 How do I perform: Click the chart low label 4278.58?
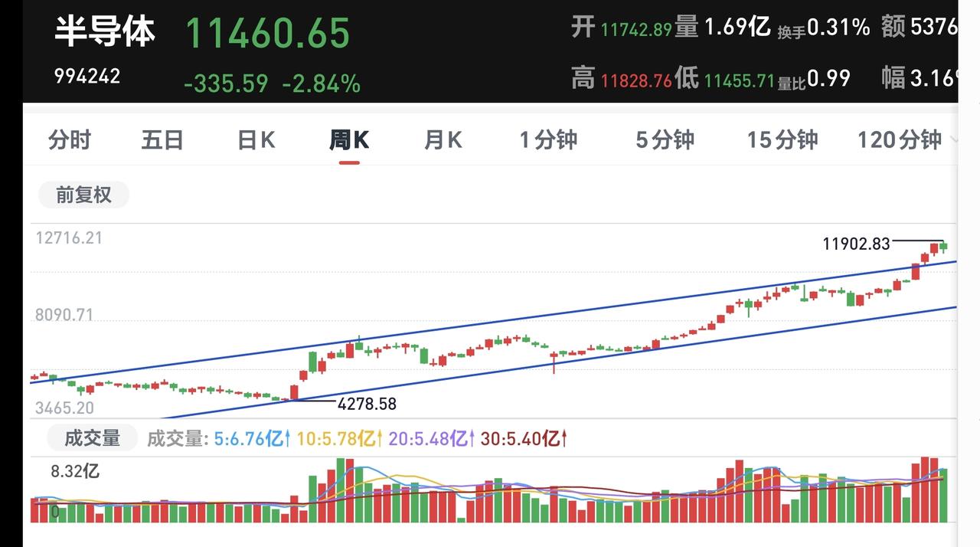point(367,404)
